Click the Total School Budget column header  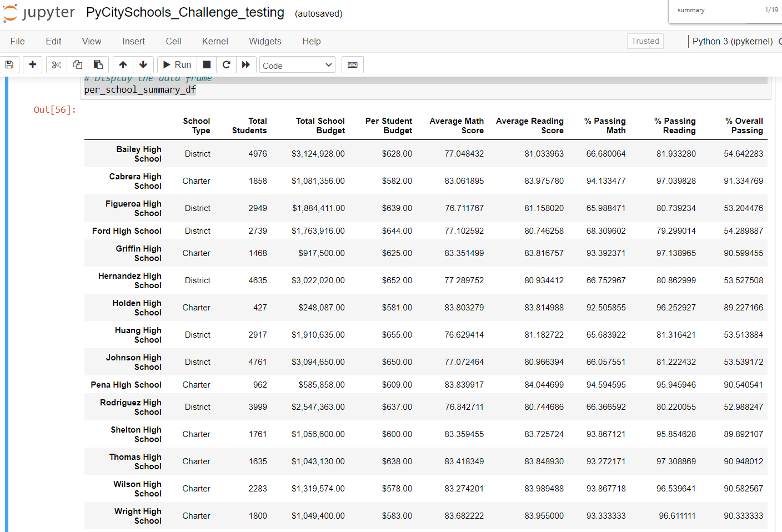(x=320, y=126)
